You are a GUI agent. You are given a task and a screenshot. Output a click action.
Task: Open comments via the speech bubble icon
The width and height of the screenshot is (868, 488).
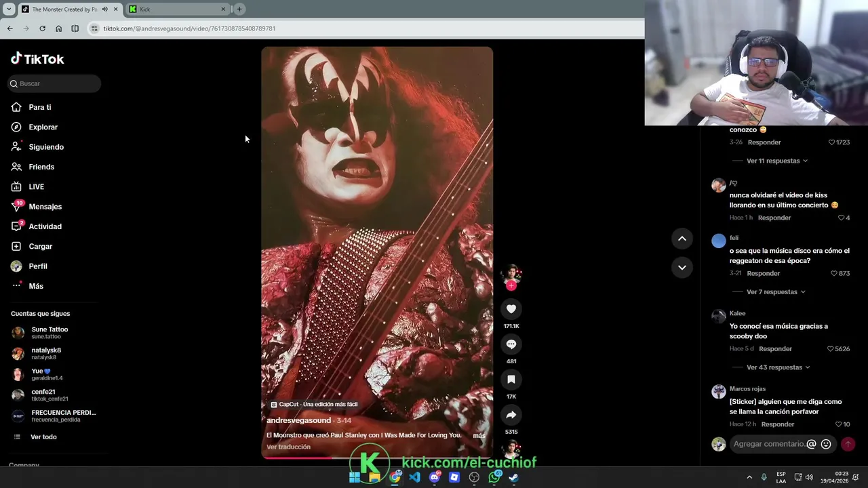click(x=511, y=344)
